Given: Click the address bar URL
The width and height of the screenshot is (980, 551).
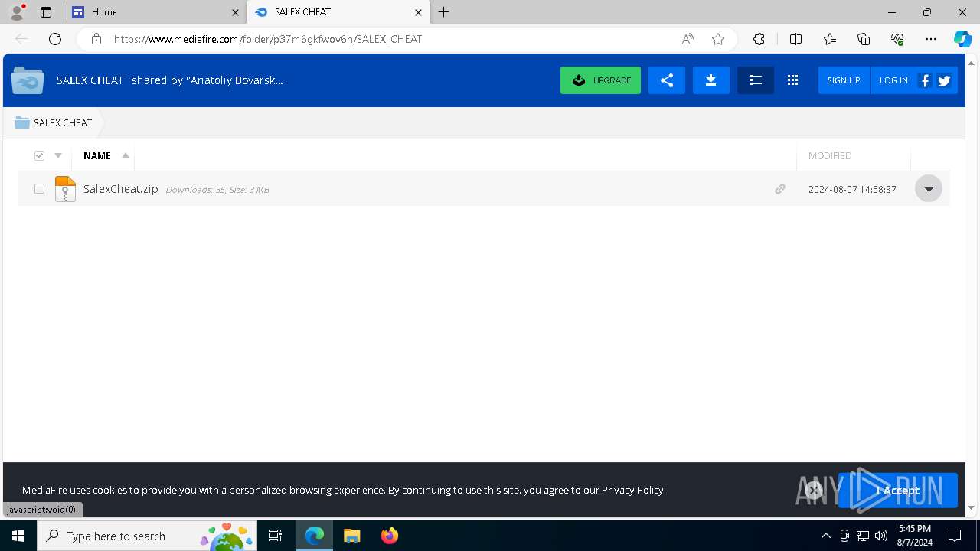Looking at the screenshot, I should click(x=268, y=39).
